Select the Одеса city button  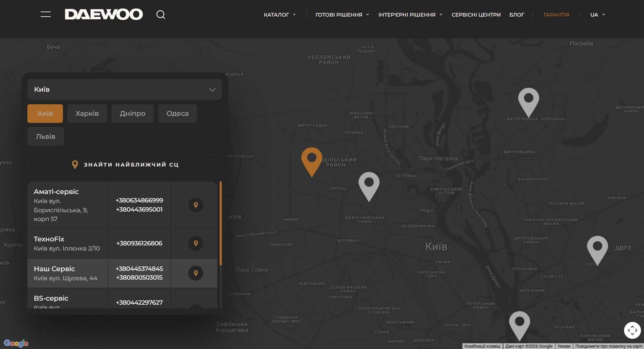(x=177, y=113)
